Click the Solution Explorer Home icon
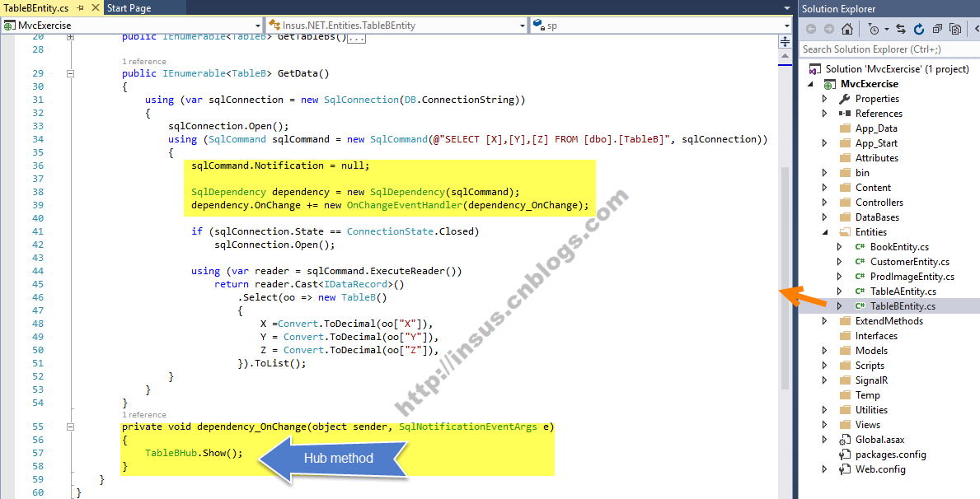Image resolution: width=980 pixels, height=499 pixels. 846,29
